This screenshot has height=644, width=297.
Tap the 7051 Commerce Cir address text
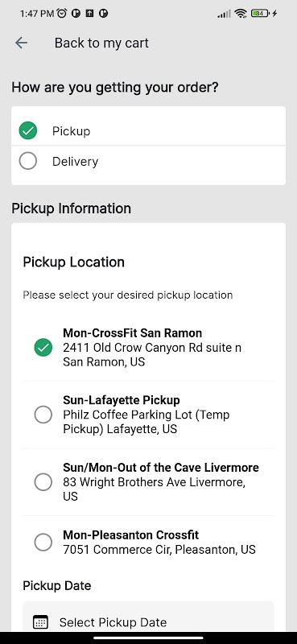click(159, 550)
